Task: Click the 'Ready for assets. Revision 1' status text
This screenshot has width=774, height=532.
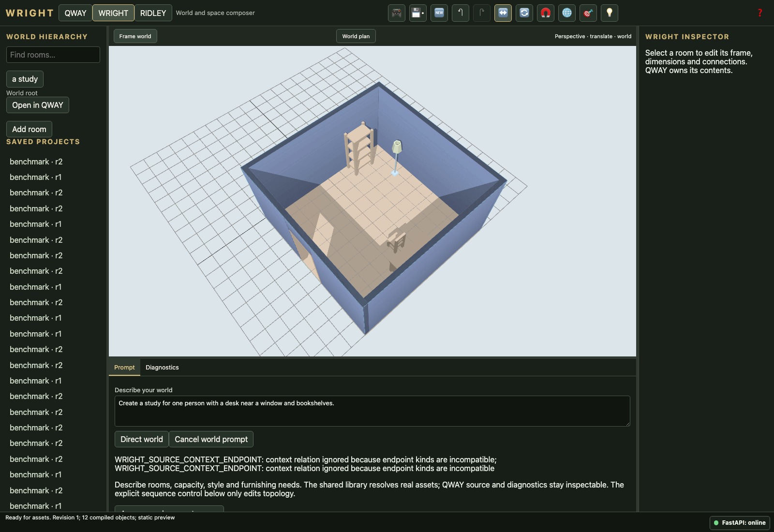Action: point(90,517)
